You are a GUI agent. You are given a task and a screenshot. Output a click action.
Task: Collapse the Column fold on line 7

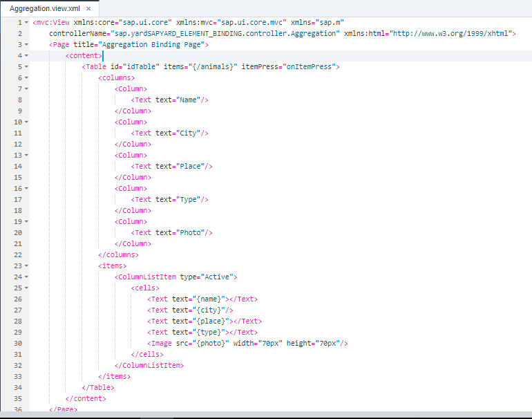26,89
